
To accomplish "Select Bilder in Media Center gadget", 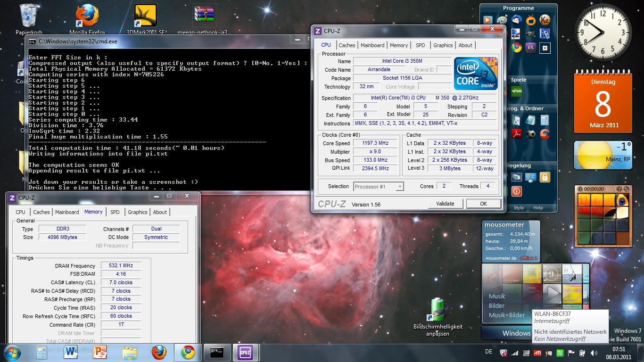I will pos(496,305).
